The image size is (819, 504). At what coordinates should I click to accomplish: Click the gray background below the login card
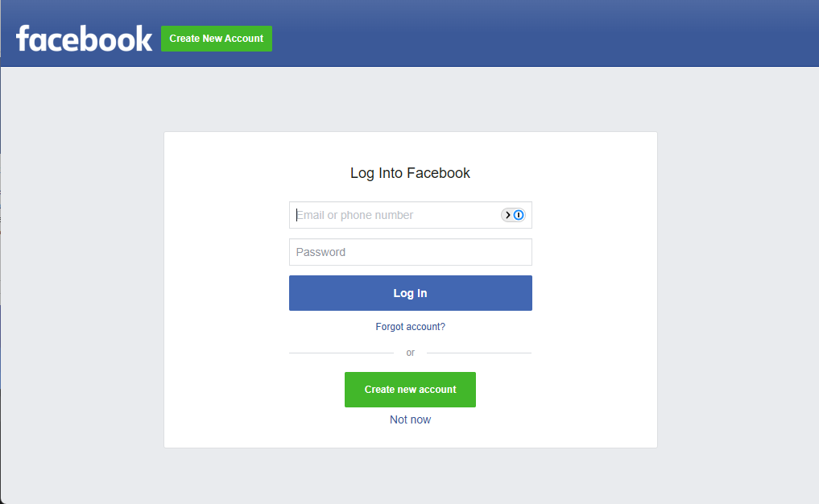click(411, 475)
